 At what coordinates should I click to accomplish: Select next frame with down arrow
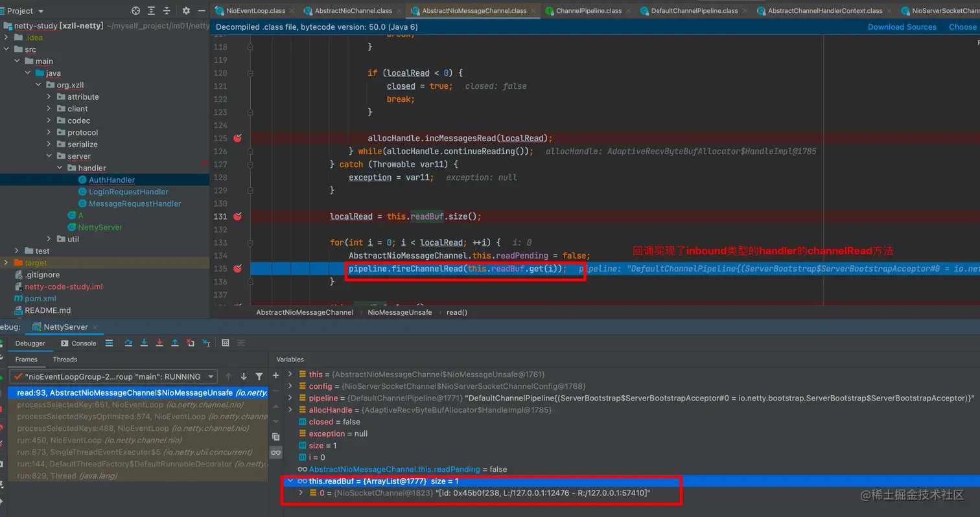pos(244,376)
